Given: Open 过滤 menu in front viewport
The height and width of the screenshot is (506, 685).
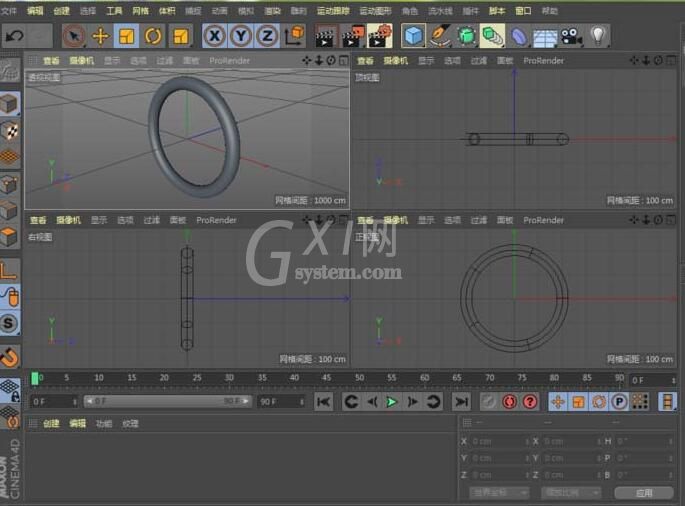Looking at the screenshot, I should coord(479,220).
